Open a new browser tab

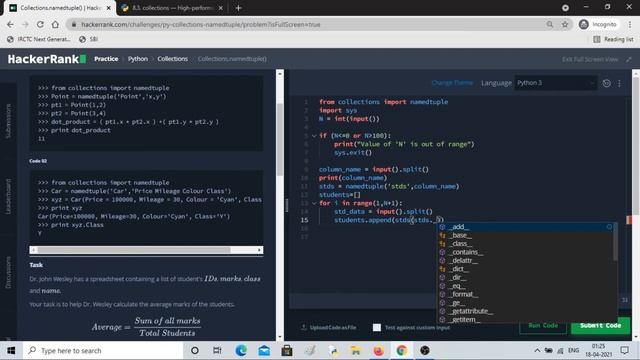tap(238, 8)
